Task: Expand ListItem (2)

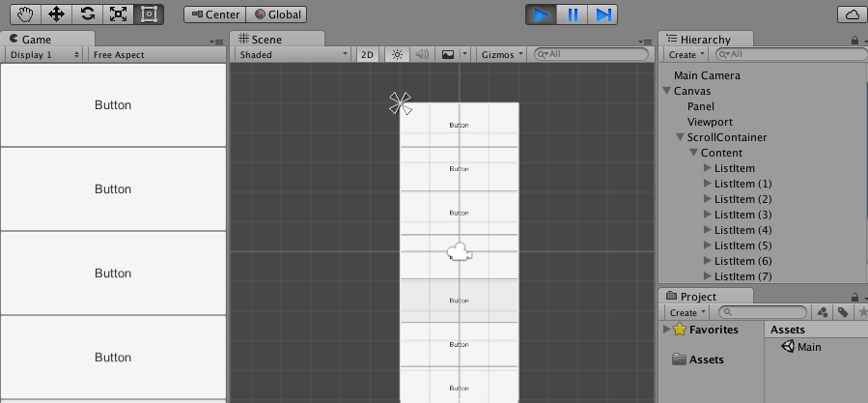Action: 708,199
